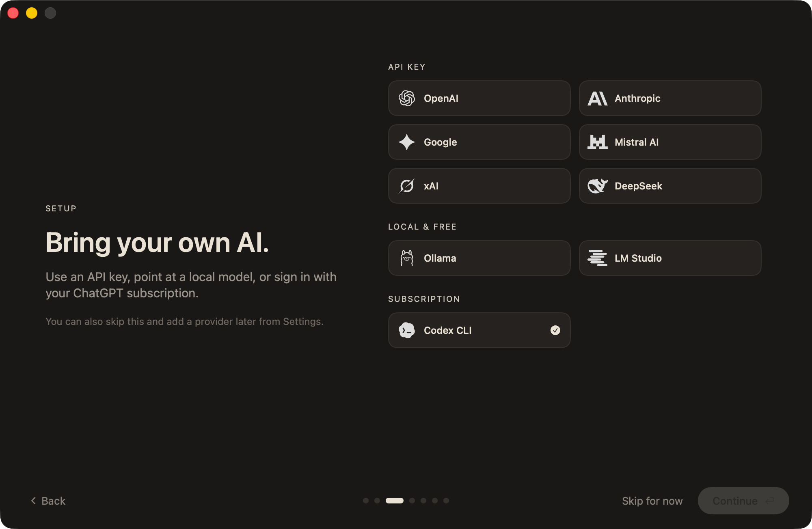Select the Mistral AI provider card

(x=670, y=142)
